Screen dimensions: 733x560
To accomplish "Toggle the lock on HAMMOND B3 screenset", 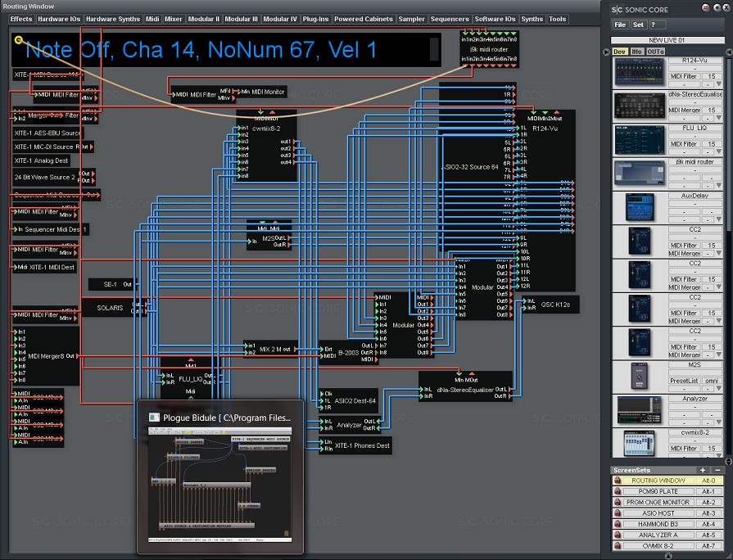I will click(618, 524).
